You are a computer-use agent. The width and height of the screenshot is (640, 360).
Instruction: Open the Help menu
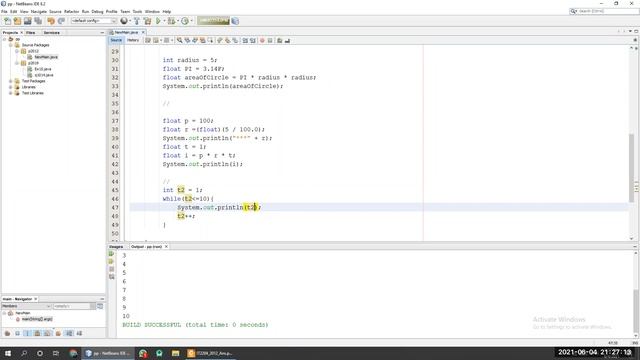click(x=167, y=11)
